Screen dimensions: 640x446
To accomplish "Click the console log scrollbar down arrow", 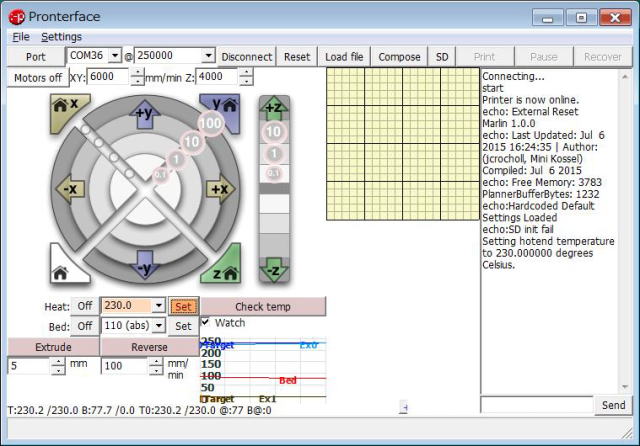I will click(x=625, y=387).
